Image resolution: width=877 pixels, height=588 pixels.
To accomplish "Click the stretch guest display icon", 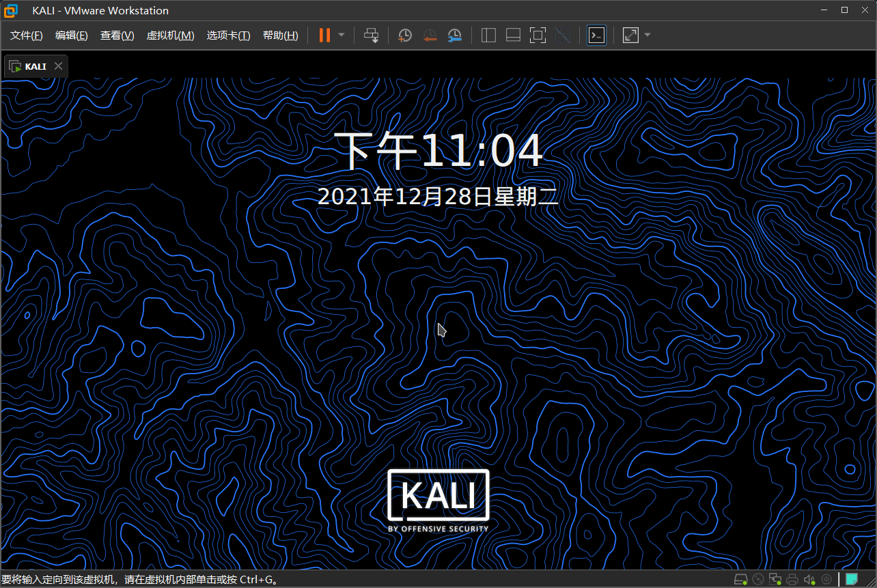I will pos(630,36).
